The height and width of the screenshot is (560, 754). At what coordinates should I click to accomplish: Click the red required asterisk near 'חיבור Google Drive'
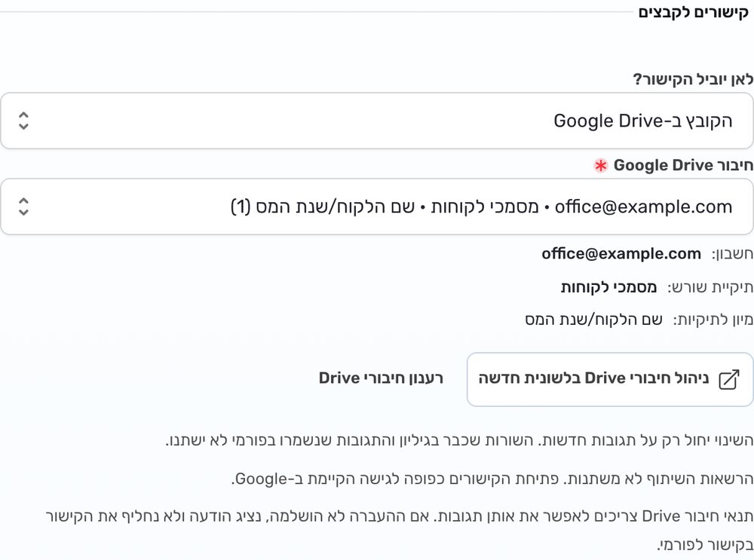pos(600,166)
